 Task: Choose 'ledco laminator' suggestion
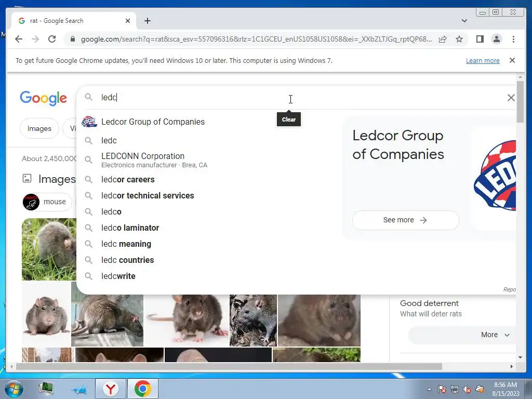pos(209,228)
